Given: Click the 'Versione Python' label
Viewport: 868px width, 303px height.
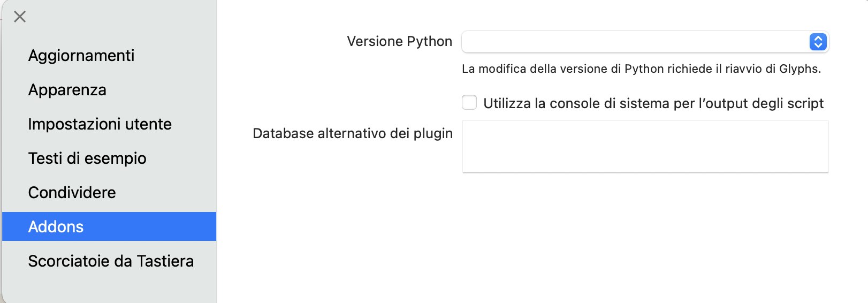Looking at the screenshot, I should click(x=399, y=41).
